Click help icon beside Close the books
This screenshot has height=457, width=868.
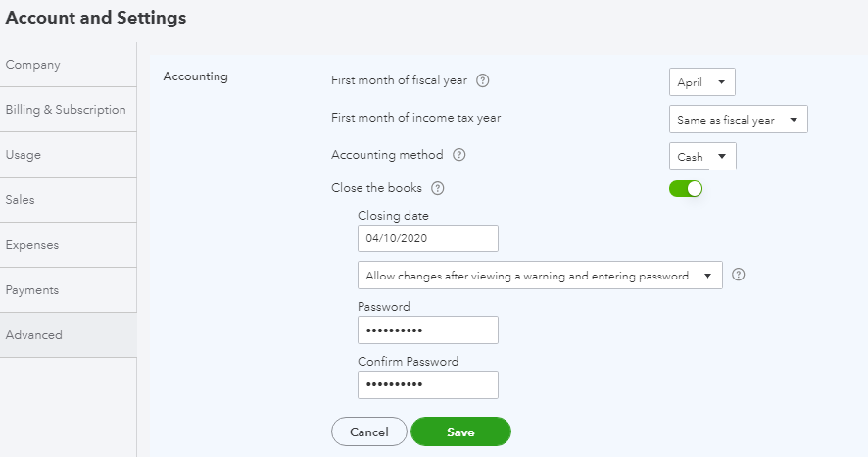pos(438,188)
